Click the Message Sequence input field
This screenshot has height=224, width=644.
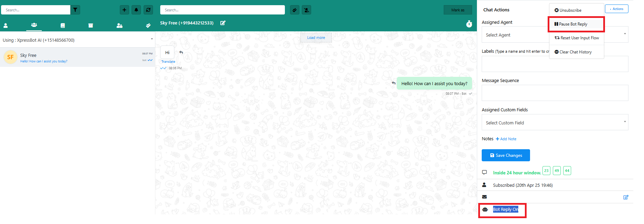tap(555, 93)
